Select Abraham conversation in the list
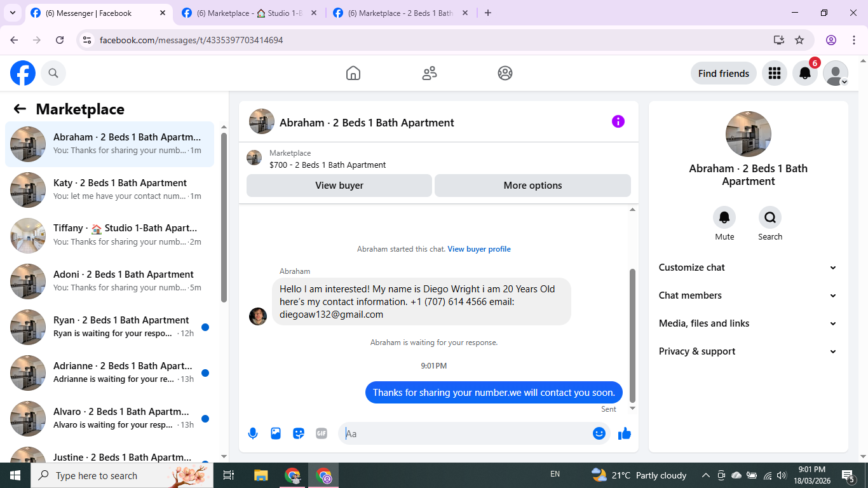The image size is (868, 488). click(109, 144)
